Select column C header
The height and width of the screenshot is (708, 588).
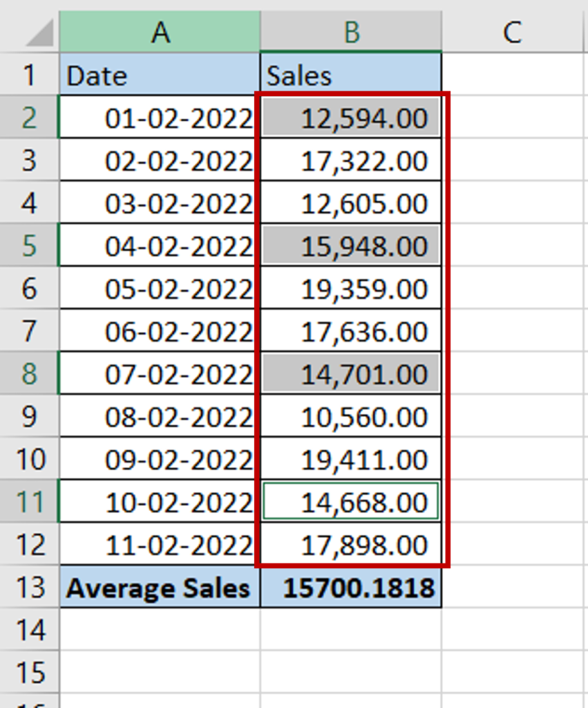click(512, 32)
